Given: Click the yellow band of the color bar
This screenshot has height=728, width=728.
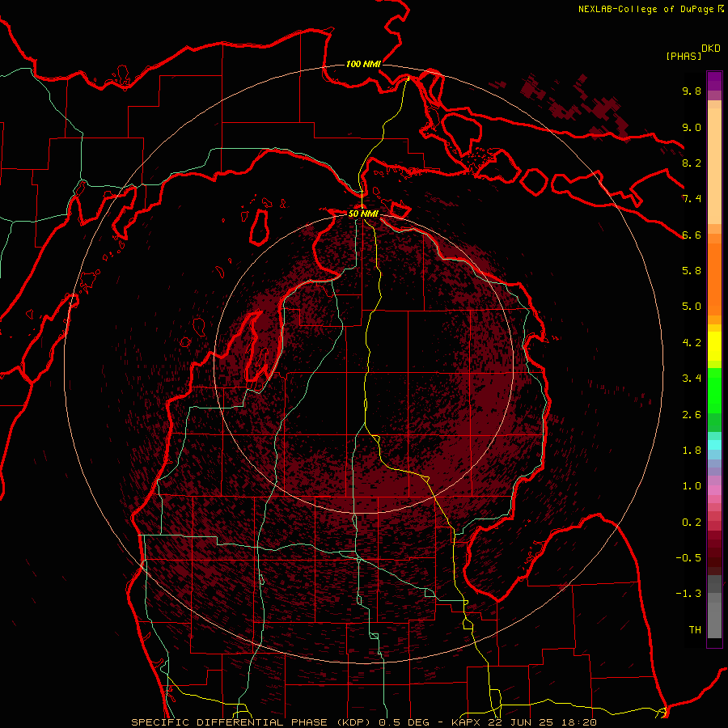Looking at the screenshot, I should pyautogui.click(x=714, y=346).
